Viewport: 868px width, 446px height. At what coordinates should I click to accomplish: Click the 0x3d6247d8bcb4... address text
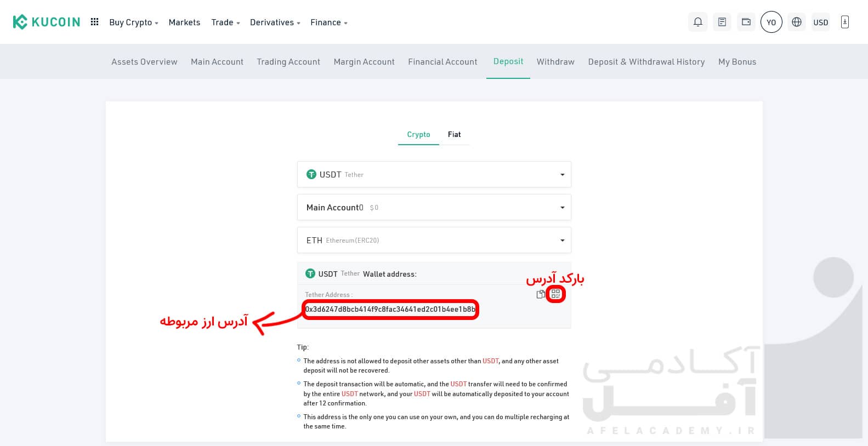tap(390, 309)
